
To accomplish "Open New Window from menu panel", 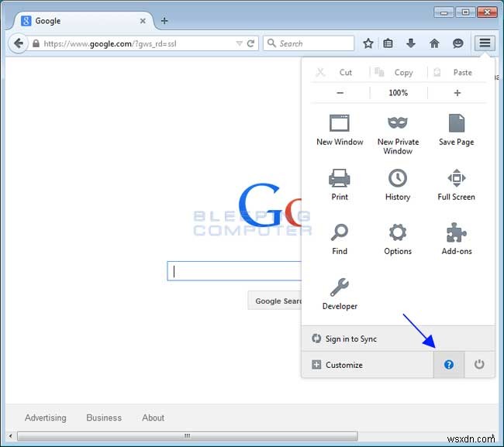I will pyautogui.click(x=340, y=130).
